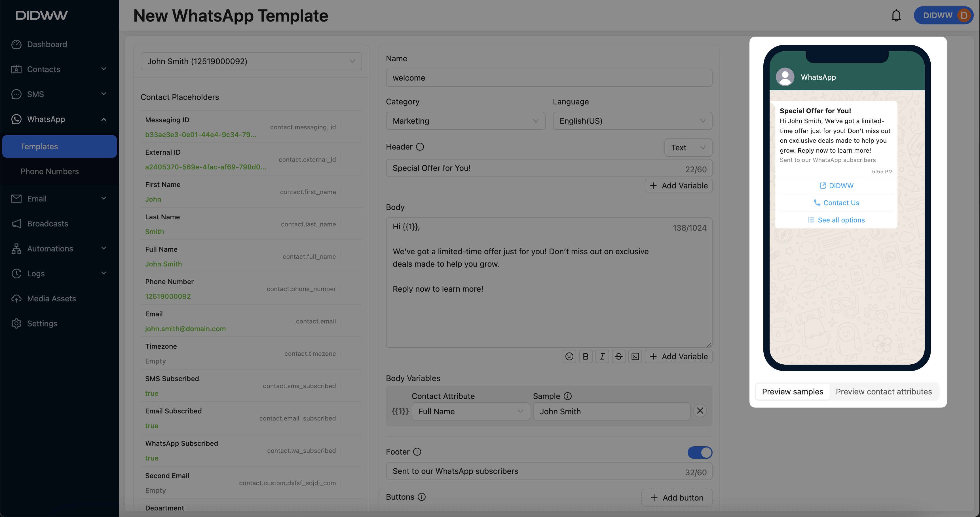This screenshot has width=980, height=517.
Task: Click the contact.email_subscribed placeholder
Action: 297,419
